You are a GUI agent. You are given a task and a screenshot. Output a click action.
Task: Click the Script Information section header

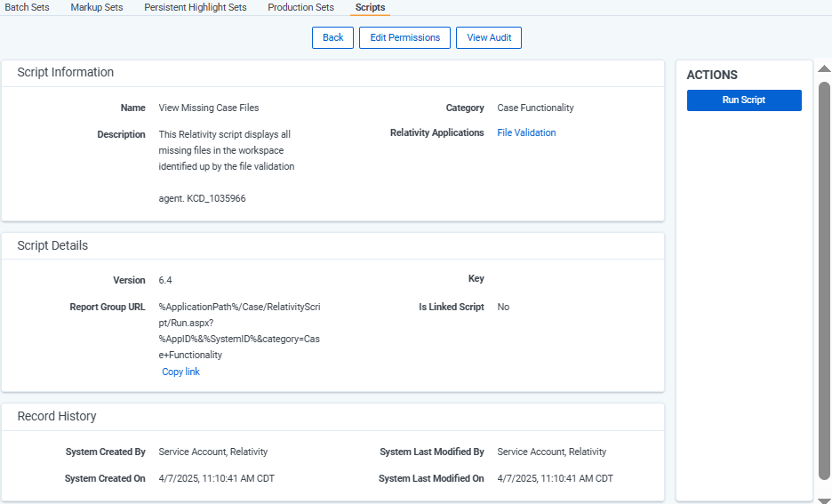click(x=65, y=72)
